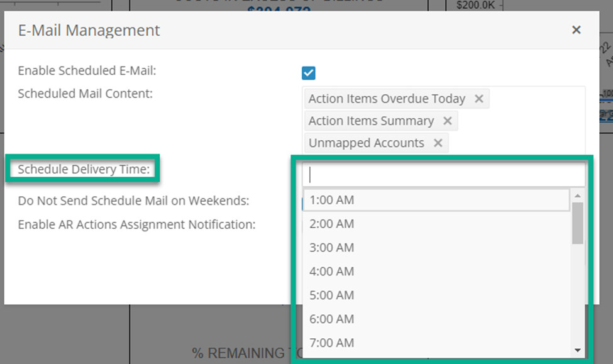Click the Schedule Delivery Time input field
The width and height of the screenshot is (613, 364).
coord(443,175)
